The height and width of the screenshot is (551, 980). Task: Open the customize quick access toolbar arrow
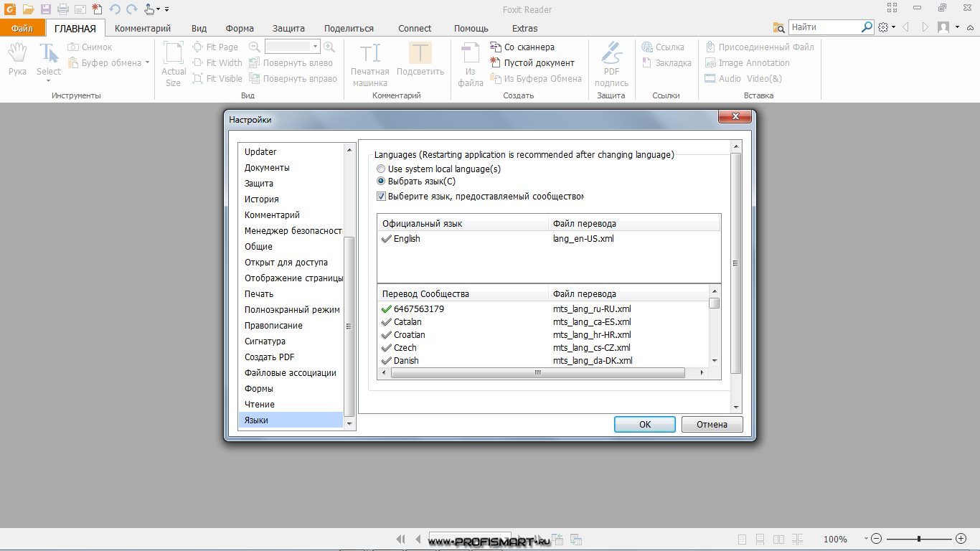pos(167,9)
